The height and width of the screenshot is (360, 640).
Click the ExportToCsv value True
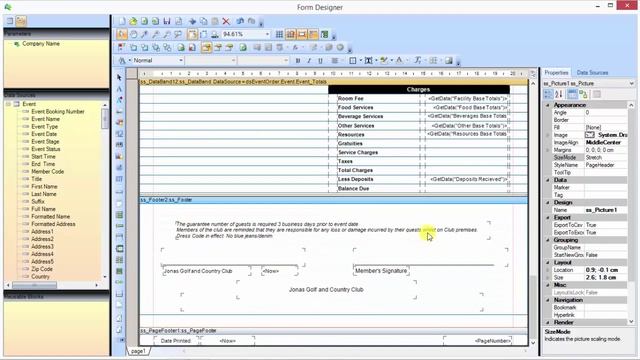[606, 225]
